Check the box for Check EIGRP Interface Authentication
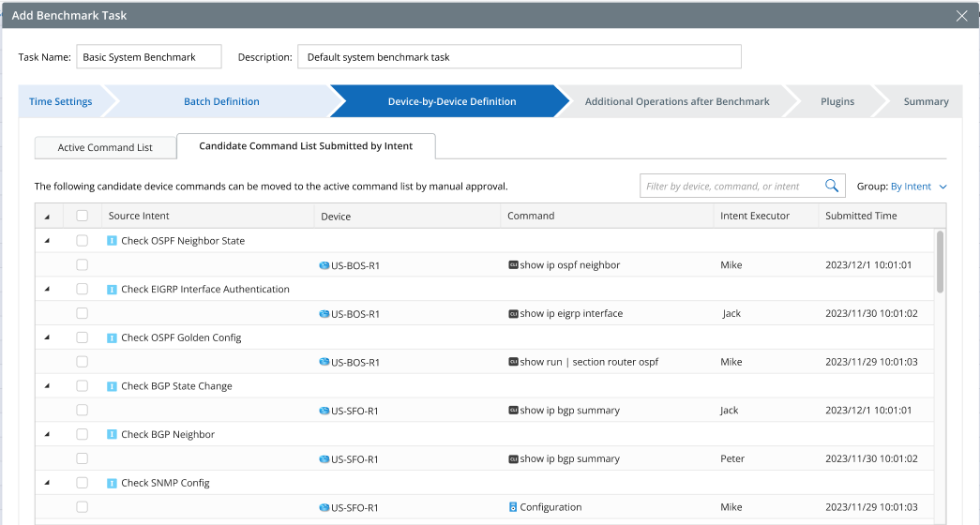 tap(83, 290)
